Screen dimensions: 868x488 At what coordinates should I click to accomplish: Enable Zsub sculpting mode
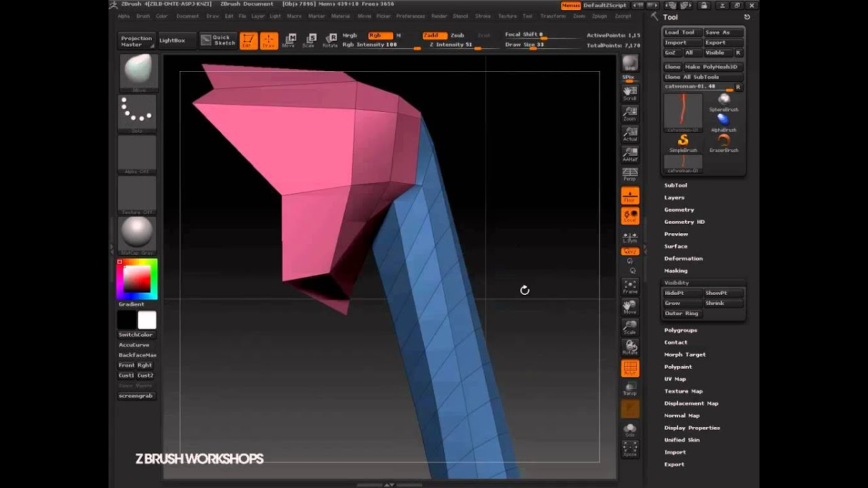tap(457, 35)
